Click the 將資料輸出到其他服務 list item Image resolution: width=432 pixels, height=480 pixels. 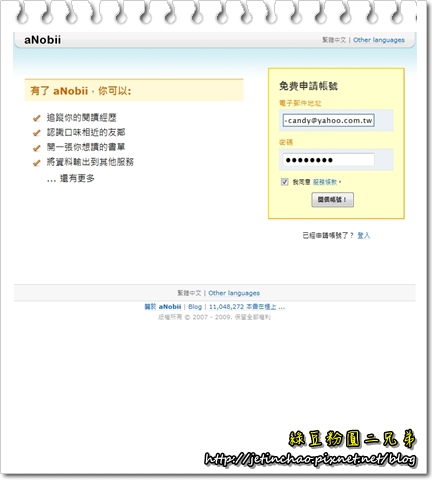point(90,162)
